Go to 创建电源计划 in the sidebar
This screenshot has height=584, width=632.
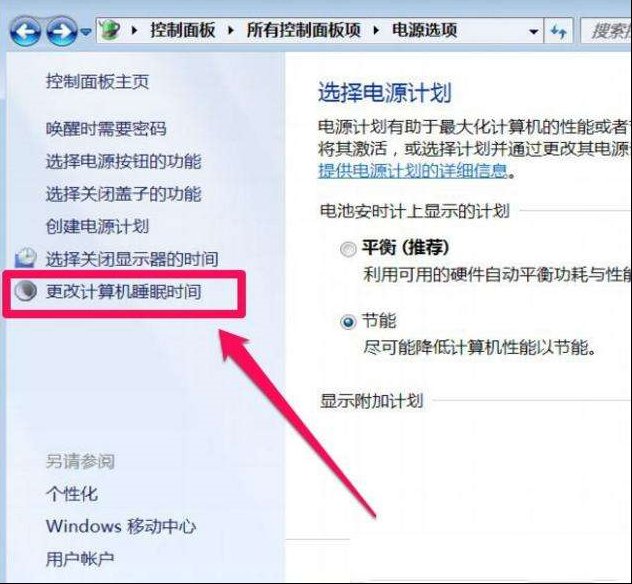tap(98, 226)
